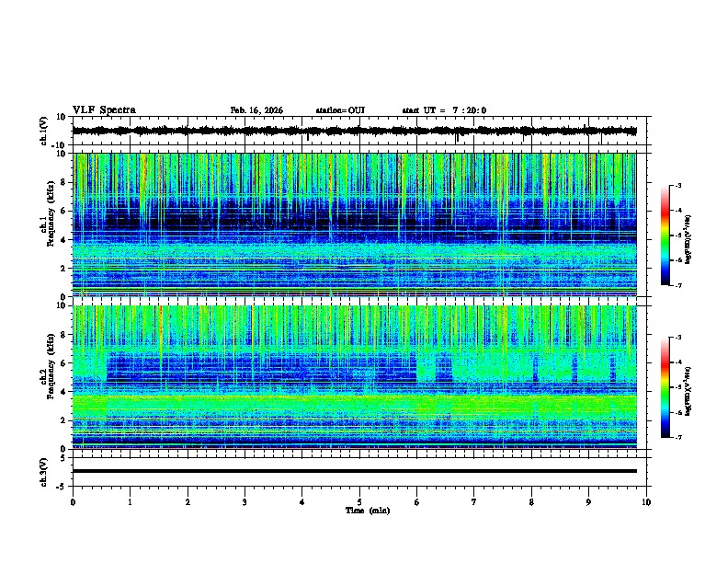Click the ch.2 color scale log(PSD) unit label
The image size is (728, 563).
pyautogui.click(x=688, y=392)
